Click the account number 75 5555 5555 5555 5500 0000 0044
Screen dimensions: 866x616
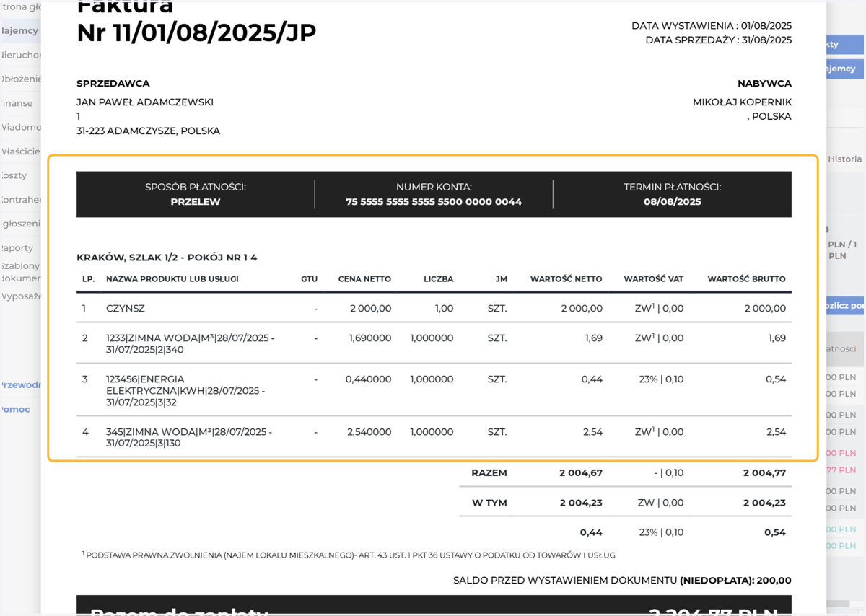coord(434,202)
